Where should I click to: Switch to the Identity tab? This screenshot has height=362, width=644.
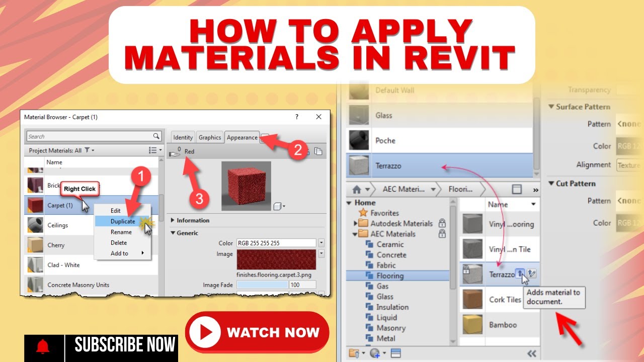[x=183, y=137]
